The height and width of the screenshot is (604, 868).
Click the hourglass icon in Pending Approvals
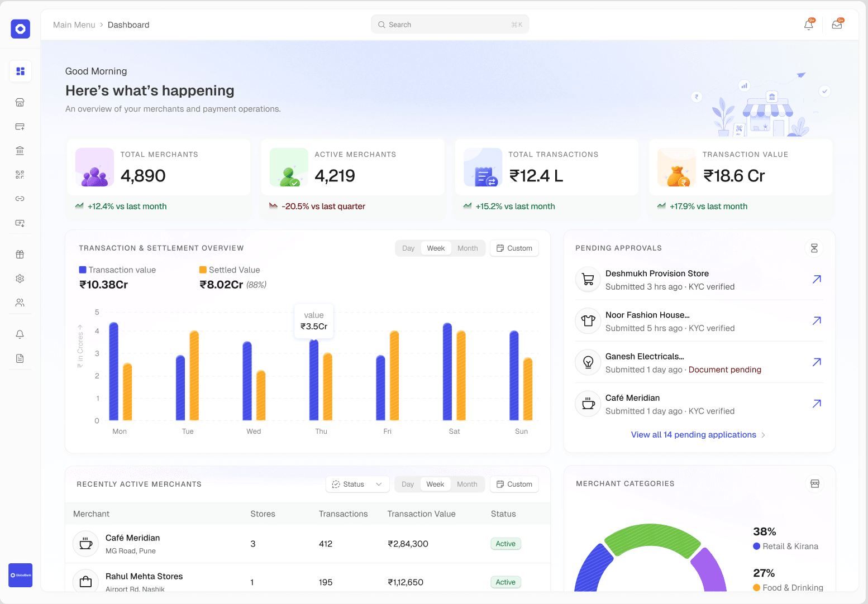coord(814,248)
